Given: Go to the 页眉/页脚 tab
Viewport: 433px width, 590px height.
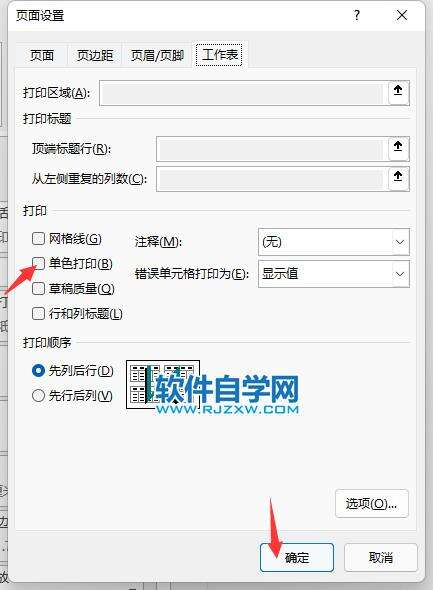Looking at the screenshot, I should [x=157, y=55].
